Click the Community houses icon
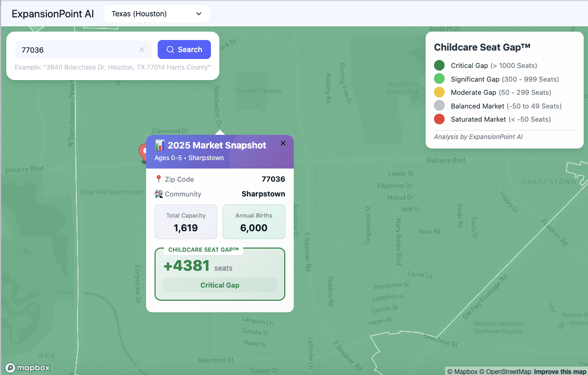Image resolution: width=588 pixels, height=375 pixels. (158, 194)
